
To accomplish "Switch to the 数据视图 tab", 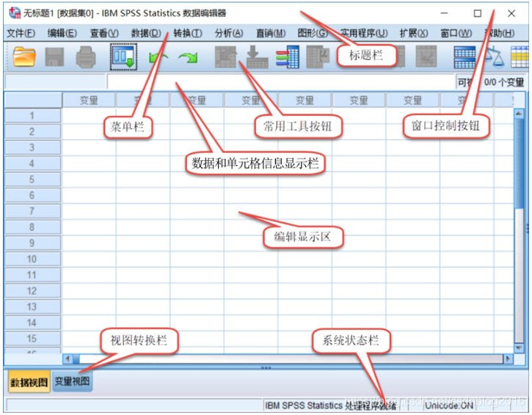I will point(29,382).
